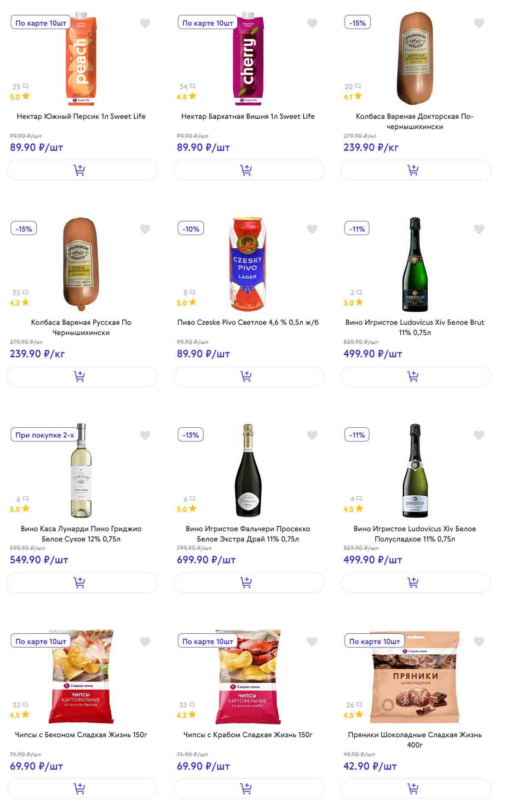Open Нектар Бархатная Вишня product title
The image size is (513, 812).
coord(248,116)
